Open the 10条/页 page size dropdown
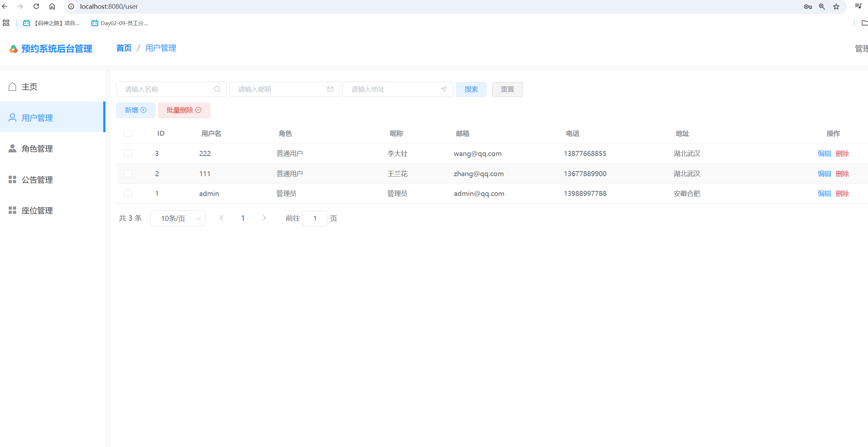Viewport: 868px width, 447px height. click(177, 218)
